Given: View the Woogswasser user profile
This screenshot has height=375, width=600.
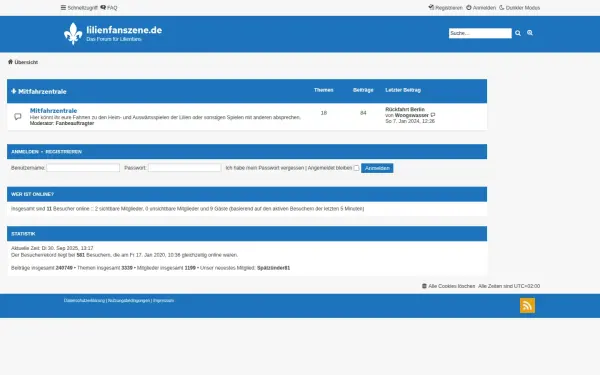Looking at the screenshot, I should point(412,115).
